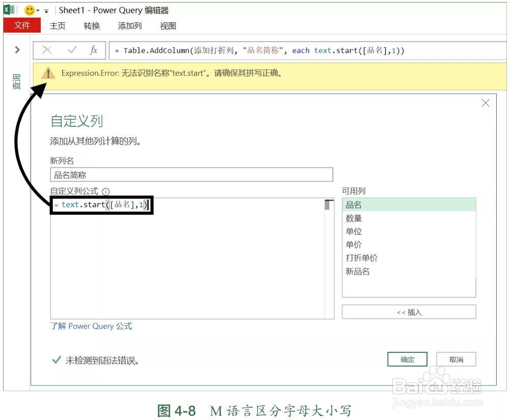
Task: Open the 文件 file menu
Action: pyautogui.click(x=22, y=25)
